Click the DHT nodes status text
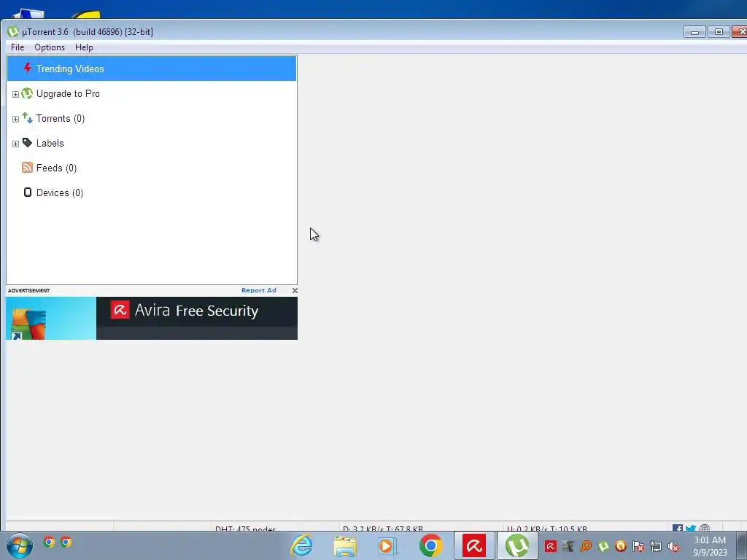 (245, 529)
